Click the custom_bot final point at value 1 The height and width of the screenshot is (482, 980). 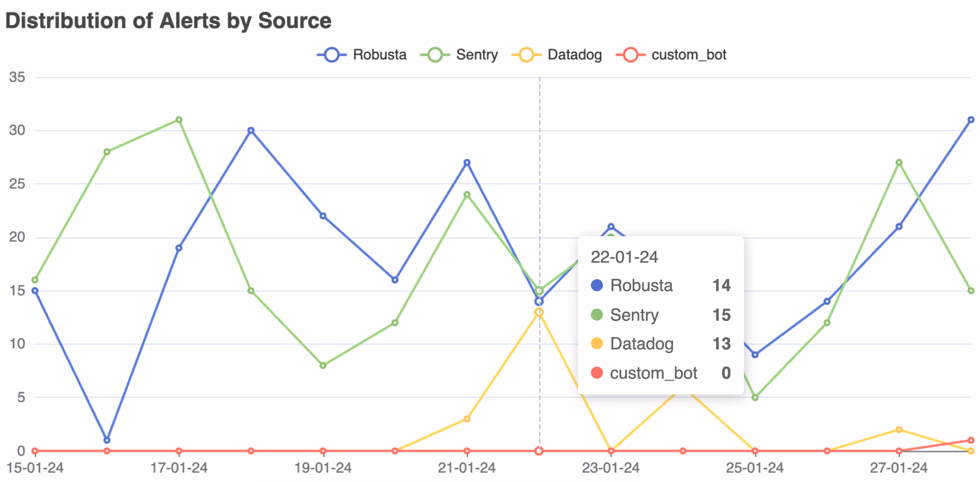(971, 440)
